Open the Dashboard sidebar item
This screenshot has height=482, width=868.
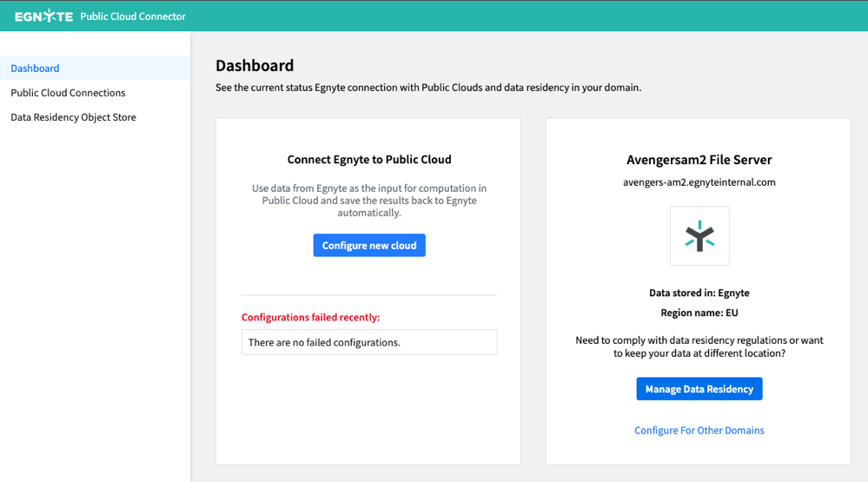95,68
